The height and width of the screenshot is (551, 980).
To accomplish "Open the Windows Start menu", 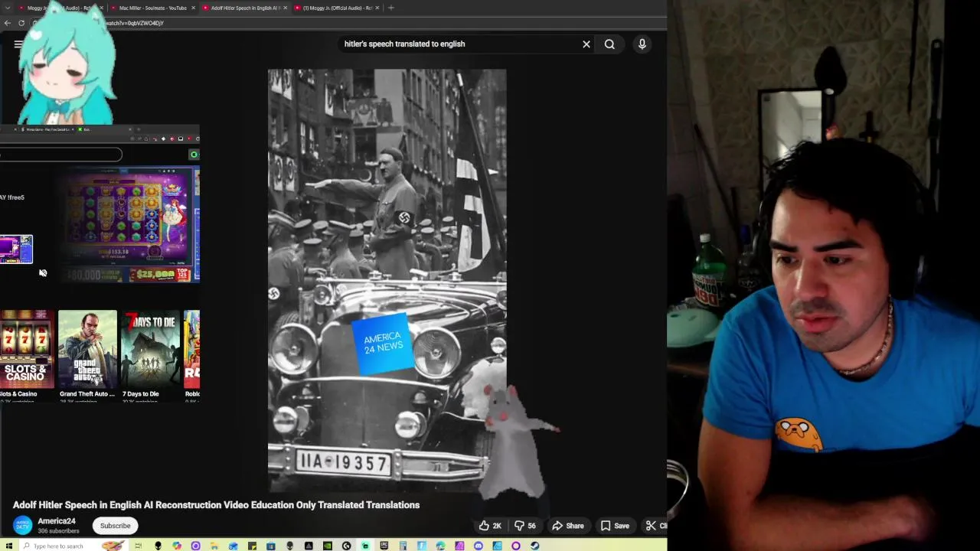I will point(9,546).
